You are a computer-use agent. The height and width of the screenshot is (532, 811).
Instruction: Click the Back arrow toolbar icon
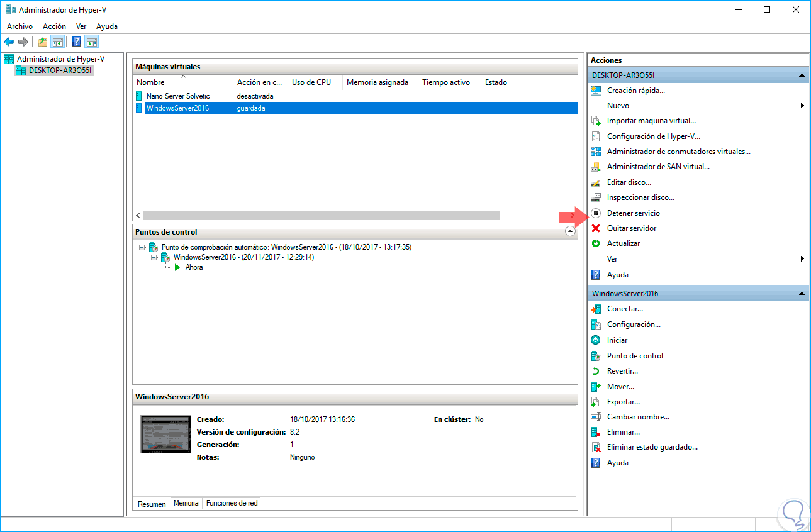tap(9, 42)
